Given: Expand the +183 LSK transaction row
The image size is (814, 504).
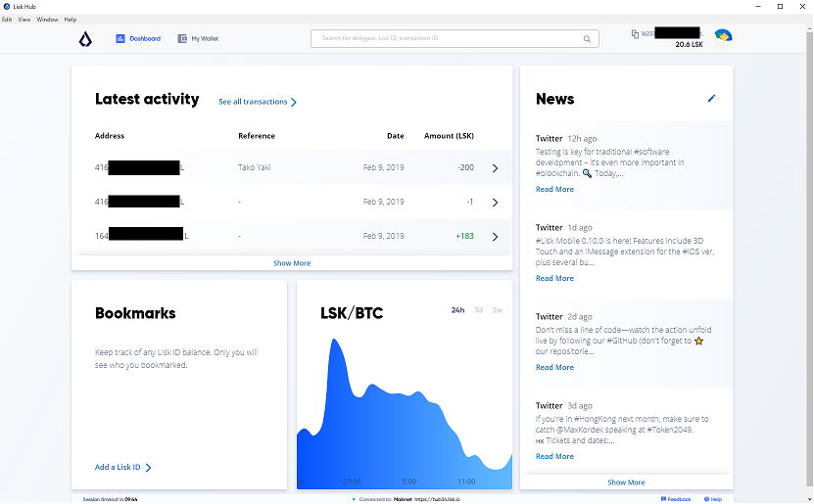Looking at the screenshot, I should 495,237.
